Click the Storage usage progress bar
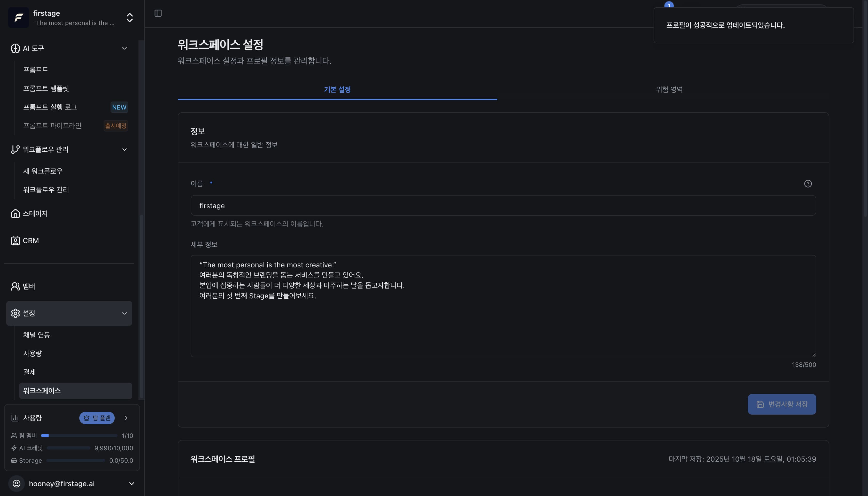The height and width of the screenshot is (496, 868). [x=76, y=460]
